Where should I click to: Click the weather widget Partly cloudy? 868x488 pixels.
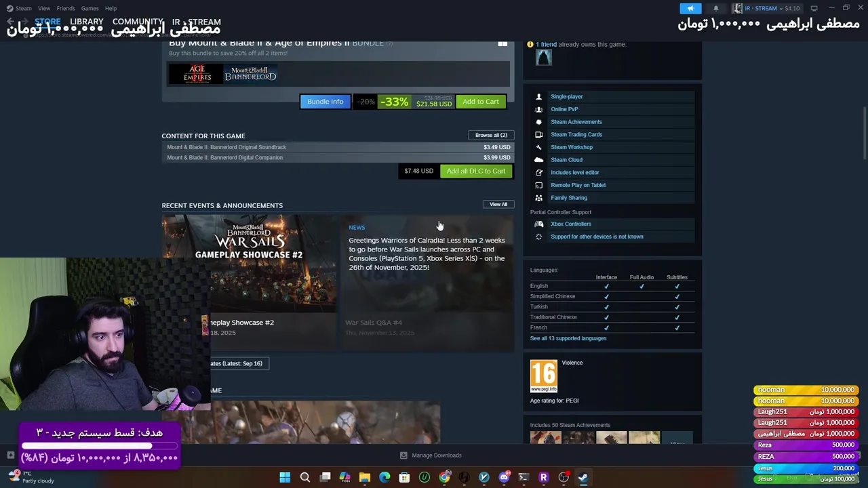tap(31, 477)
